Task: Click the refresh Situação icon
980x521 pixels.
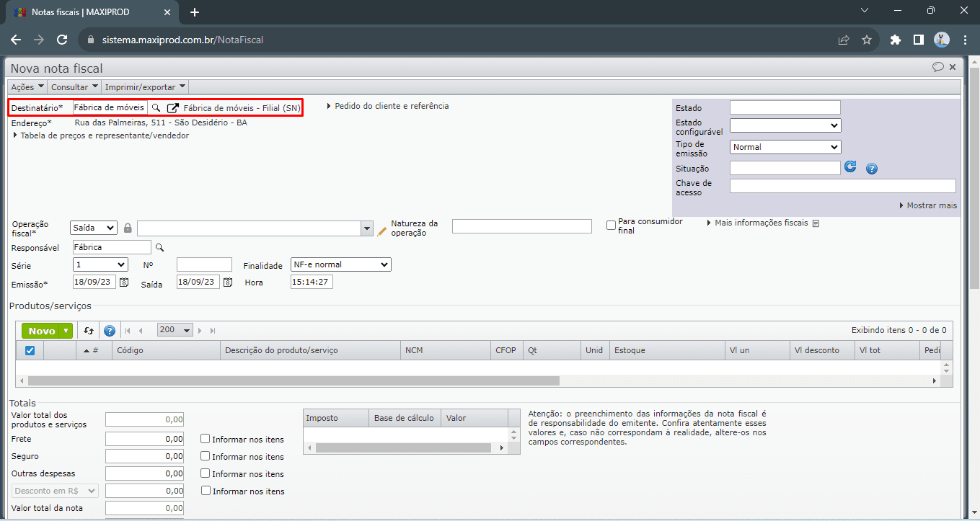Action: [851, 167]
